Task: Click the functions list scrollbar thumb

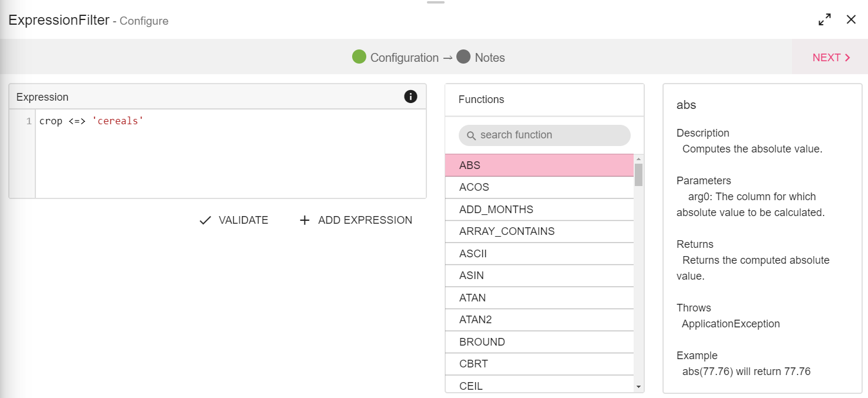Action: click(638, 175)
